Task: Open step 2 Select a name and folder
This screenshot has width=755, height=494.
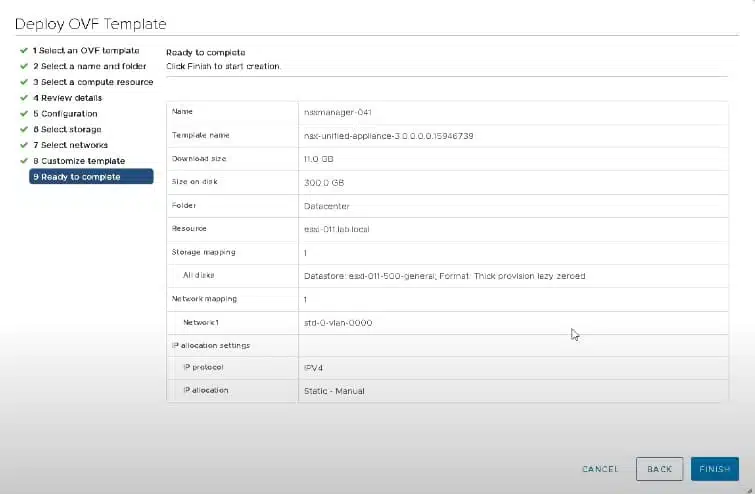Action: [x=90, y=66]
